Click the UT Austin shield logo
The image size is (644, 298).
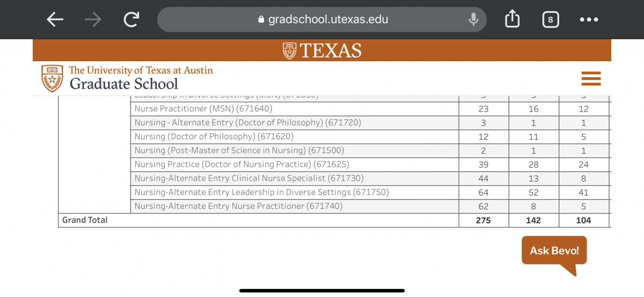click(x=52, y=78)
